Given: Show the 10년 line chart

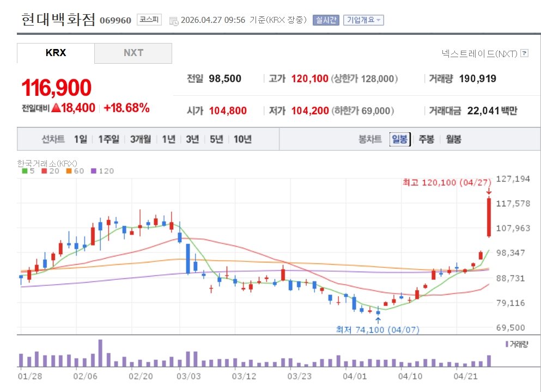Looking at the screenshot, I should 242,139.
